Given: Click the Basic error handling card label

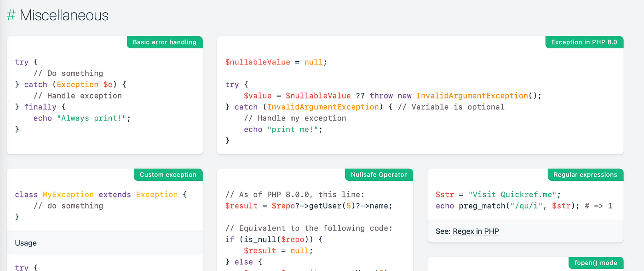Looking at the screenshot, I should tap(165, 42).
